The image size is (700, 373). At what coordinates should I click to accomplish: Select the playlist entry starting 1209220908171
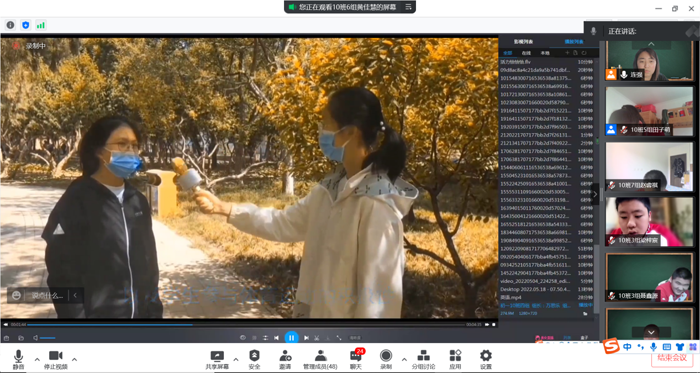point(546,249)
